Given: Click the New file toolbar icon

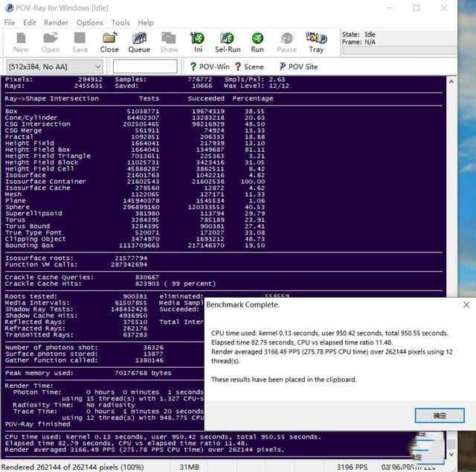Looking at the screenshot, I should pyautogui.click(x=21, y=42).
